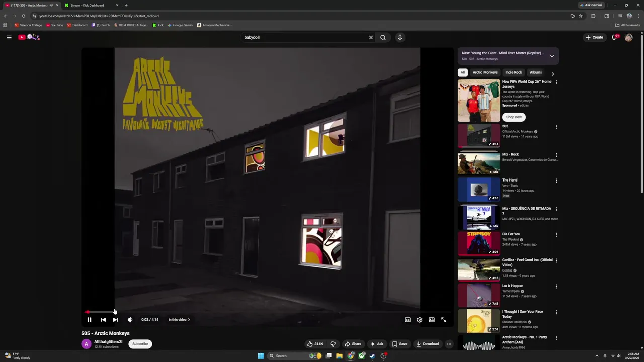Select the Albums filter chip
Viewport: 644px width, 362px height.
coord(536,72)
